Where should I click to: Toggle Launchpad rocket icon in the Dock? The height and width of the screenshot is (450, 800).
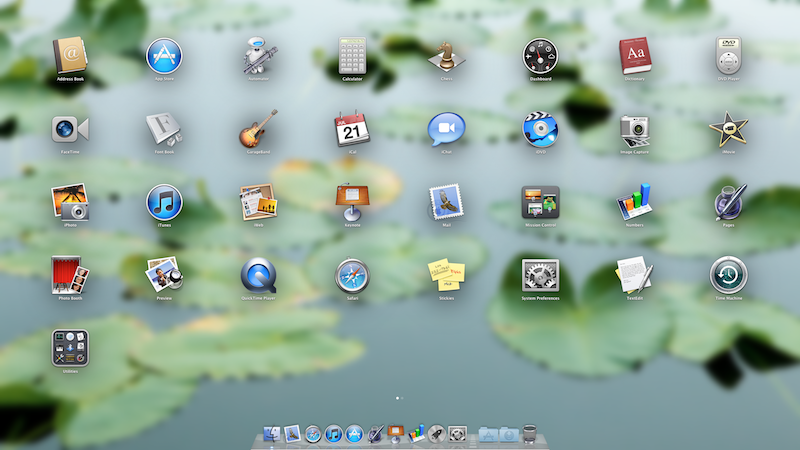pyautogui.click(x=437, y=434)
